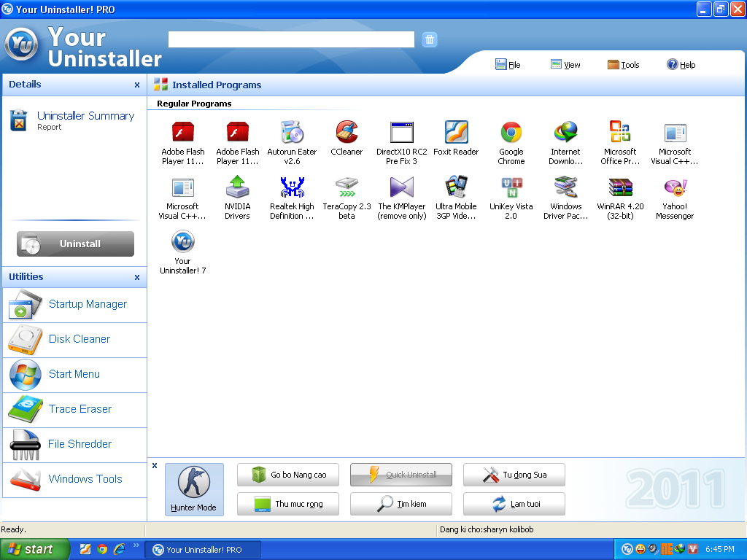The image size is (747, 560).
Task: Click the UniKey V icon in system tray
Action: (693, 549)
